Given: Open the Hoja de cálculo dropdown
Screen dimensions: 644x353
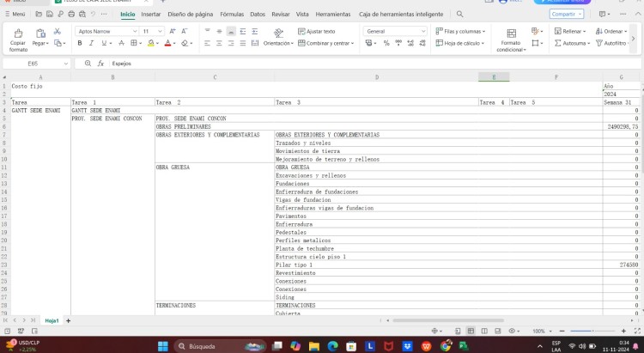Looking at the screenshot, I should click(x=460, y=43).
